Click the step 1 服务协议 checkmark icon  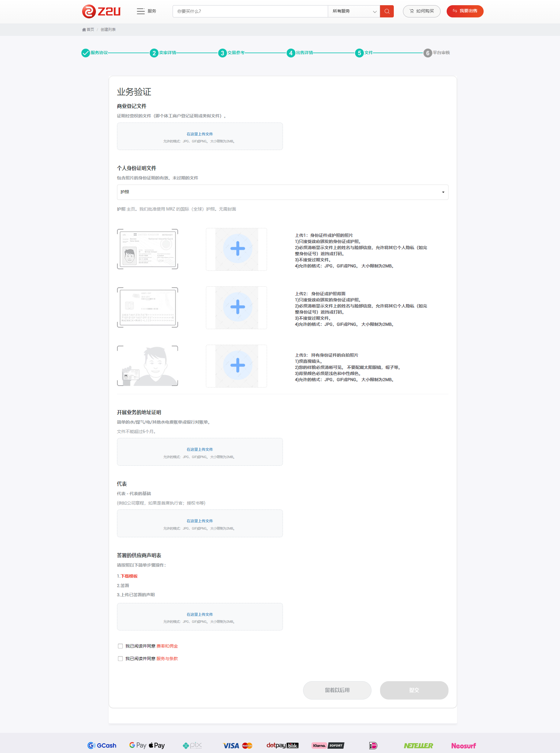(x=86, y=53)
